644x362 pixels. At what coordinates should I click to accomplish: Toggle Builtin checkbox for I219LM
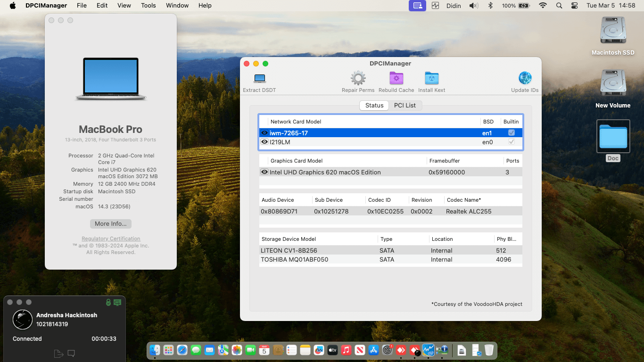tap(512, 142)
